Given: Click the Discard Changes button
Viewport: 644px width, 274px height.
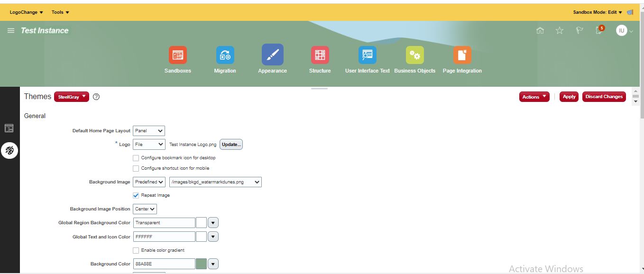Looking at the screenshot, I should 604,96.
